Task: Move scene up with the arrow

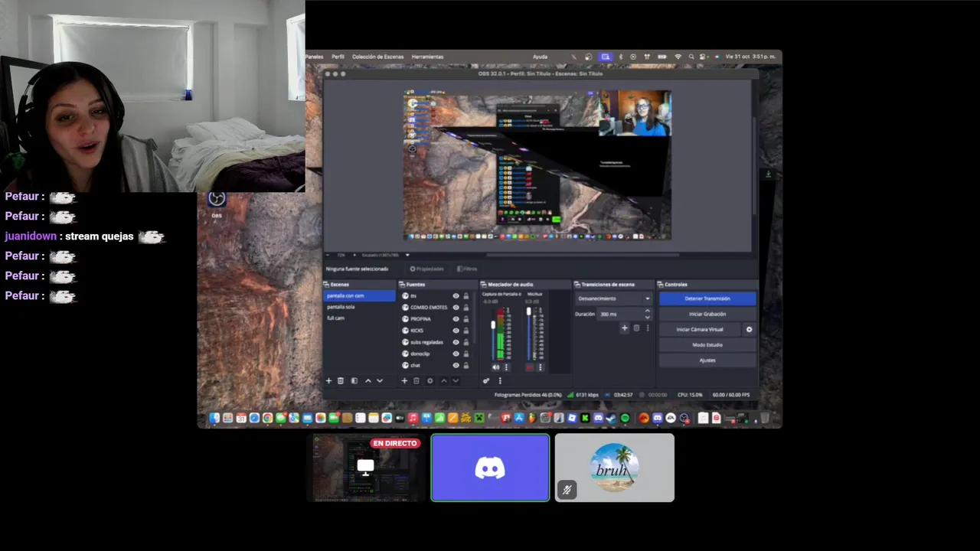Action: coord(368,380)
